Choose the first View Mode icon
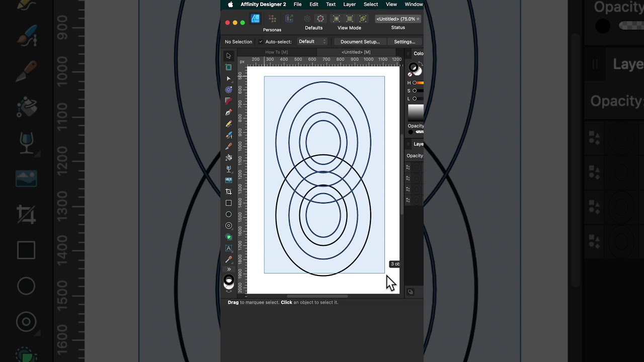The image size is (644, 362). tap(337, 19)
